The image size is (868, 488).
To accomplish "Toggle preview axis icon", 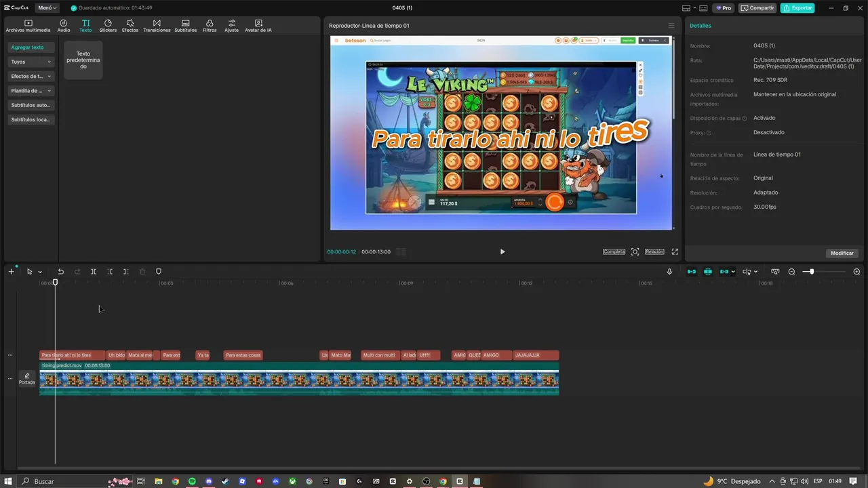I will coord(747,271).
